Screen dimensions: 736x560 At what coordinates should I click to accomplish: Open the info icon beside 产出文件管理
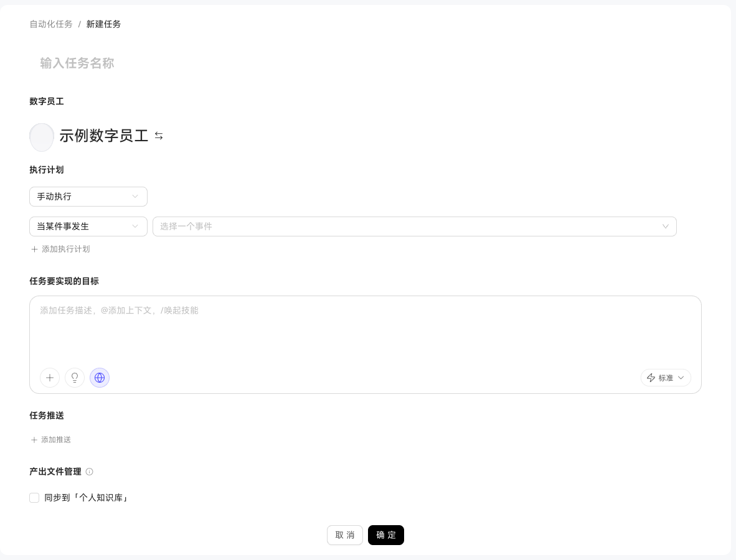pos(89,472)
